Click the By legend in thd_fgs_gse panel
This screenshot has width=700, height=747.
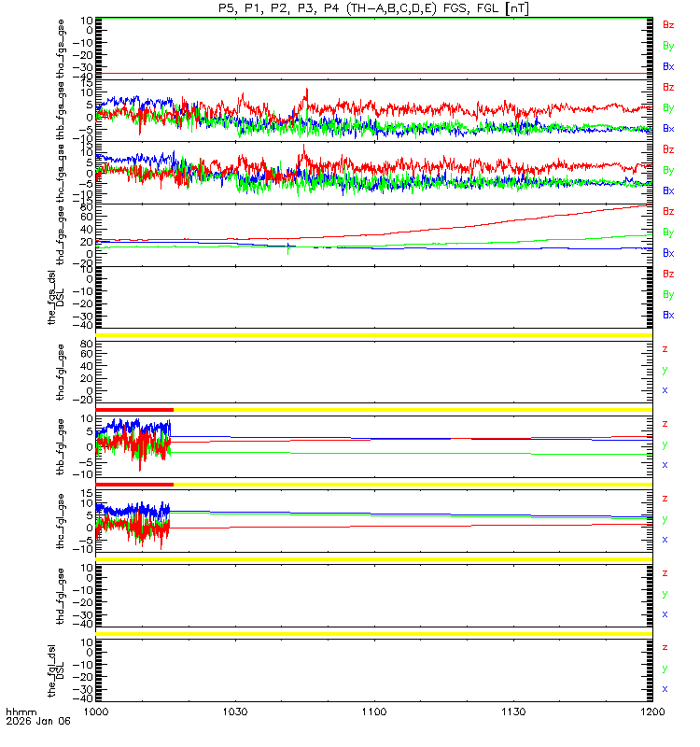pyautogui.click(x=668, y=233)
